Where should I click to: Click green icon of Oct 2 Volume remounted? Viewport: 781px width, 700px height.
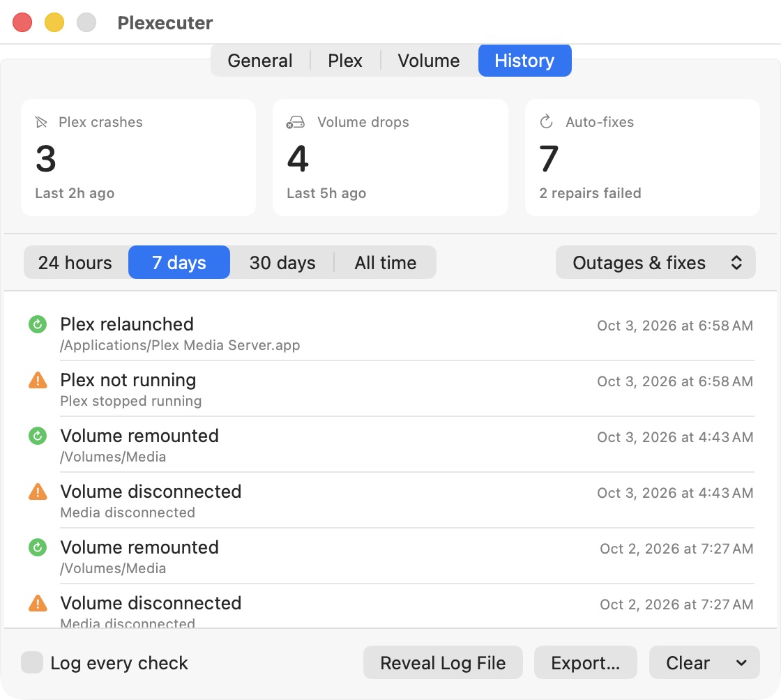(x=38, y=547)
